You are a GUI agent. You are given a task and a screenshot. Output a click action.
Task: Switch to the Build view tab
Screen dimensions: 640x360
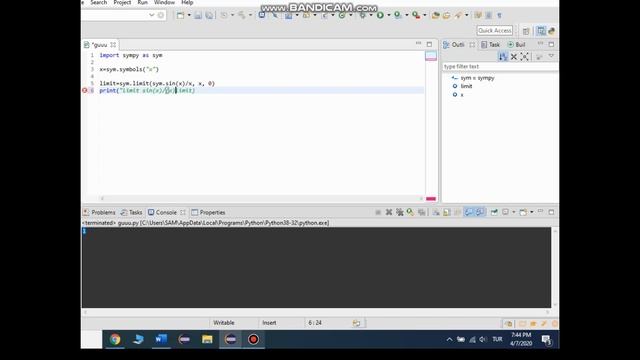click(516, 44)
